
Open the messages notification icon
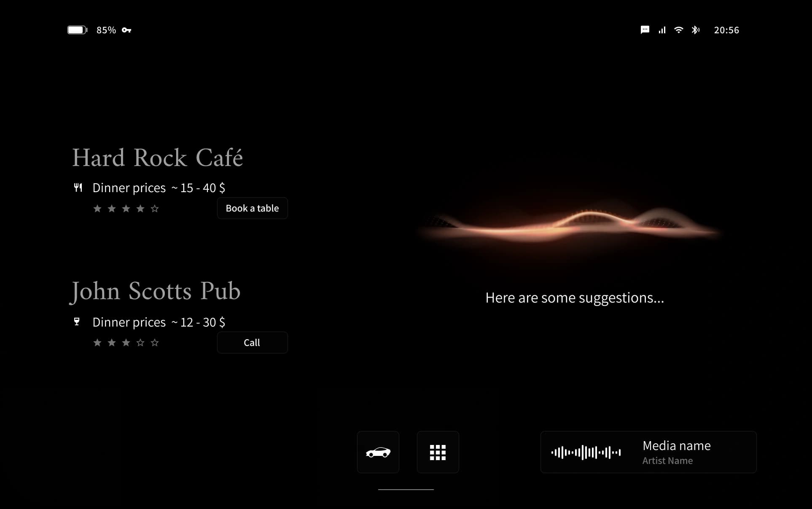[645, 30]
